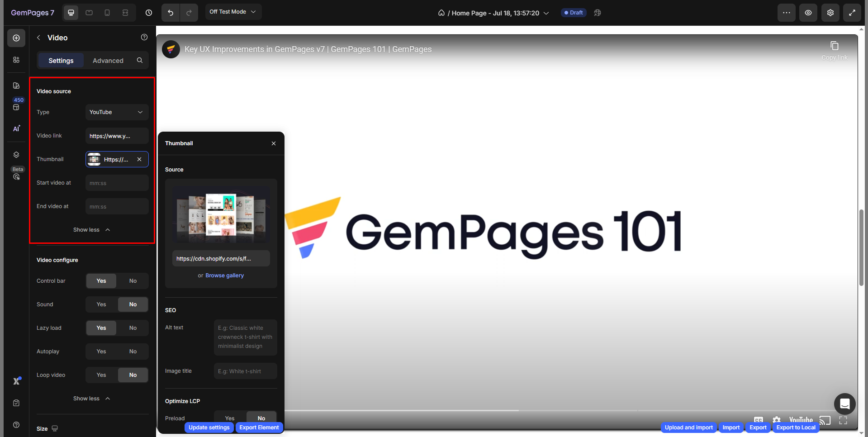Click the cast icon in video player
Image resolution: width=868 pixels, height=437 pixels.
[825, 421]
